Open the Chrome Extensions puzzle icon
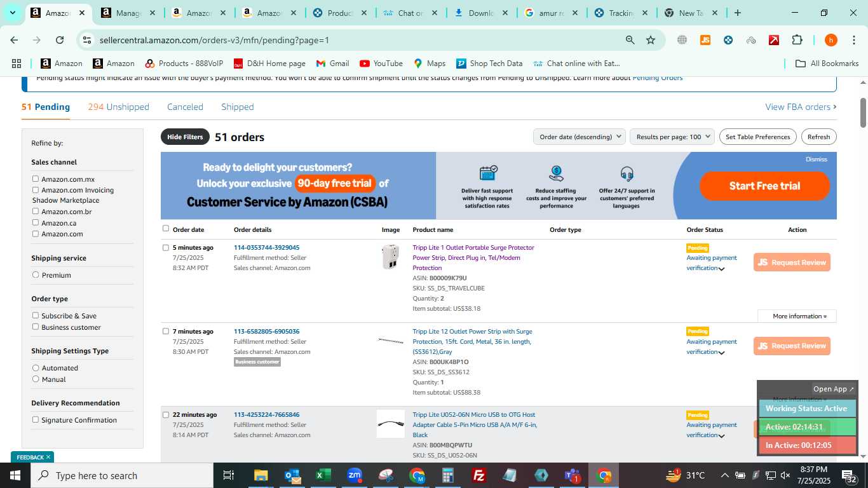868x488 pixels. (797, 40)
